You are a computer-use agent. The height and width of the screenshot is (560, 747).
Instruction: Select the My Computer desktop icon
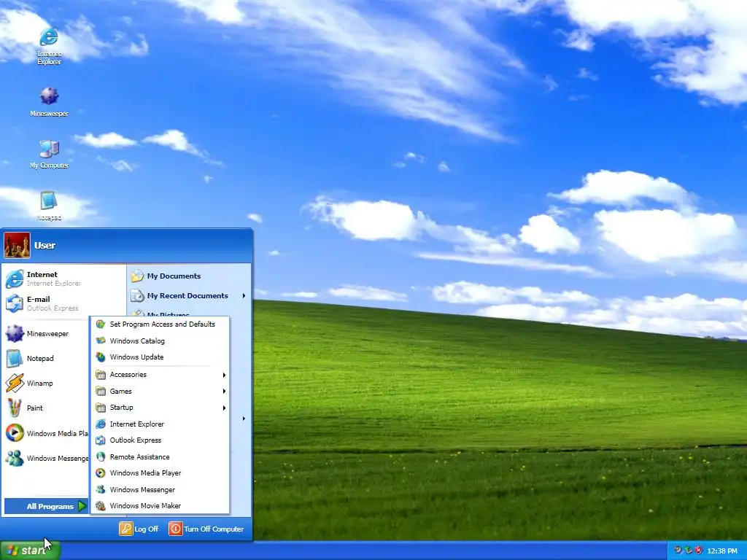49,155
